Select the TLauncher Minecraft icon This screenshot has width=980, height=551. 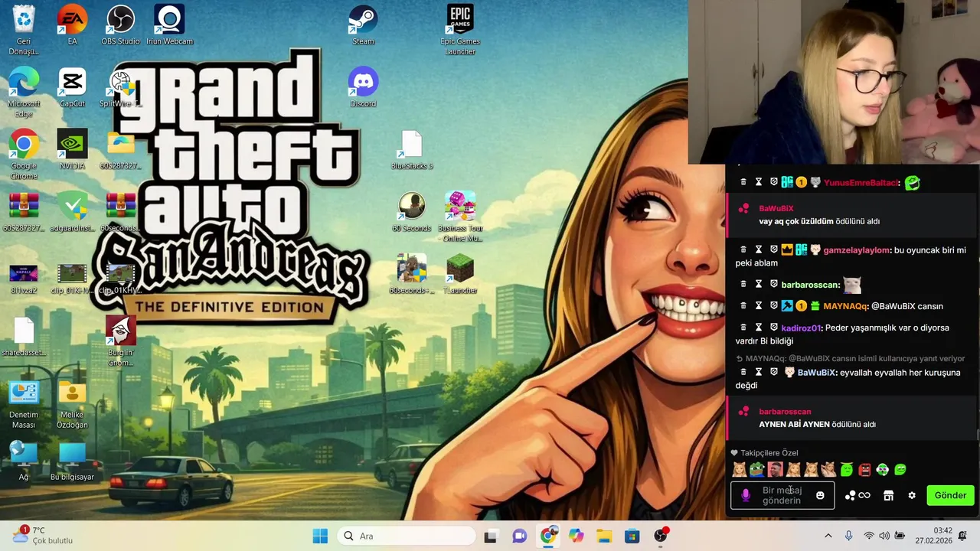pos(460,274)
